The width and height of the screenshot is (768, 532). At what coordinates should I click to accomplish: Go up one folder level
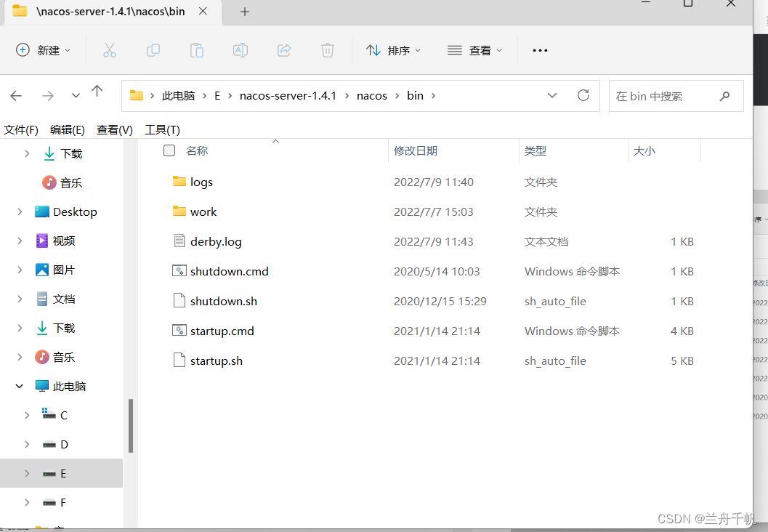tap(97, 91)
